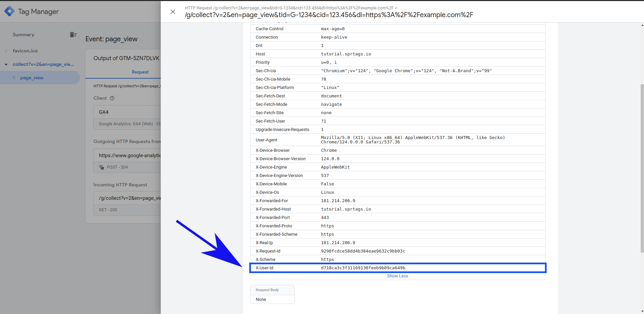644x314 pixels.
Task: Clear the event list with the trash icon
Action: pos(73,34)
